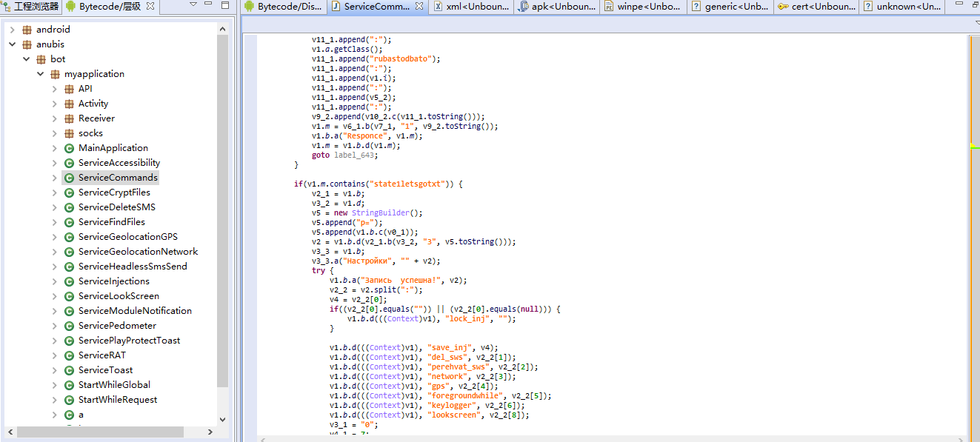Switch to the Bytecode/Dis... tab
The image size is (980, 442).
tap(283, 7)
